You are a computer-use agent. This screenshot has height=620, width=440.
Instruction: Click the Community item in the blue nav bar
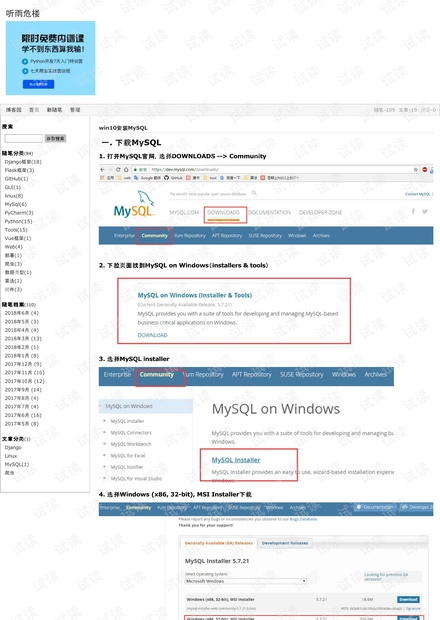pyautogui.click(x=155, y=236)
